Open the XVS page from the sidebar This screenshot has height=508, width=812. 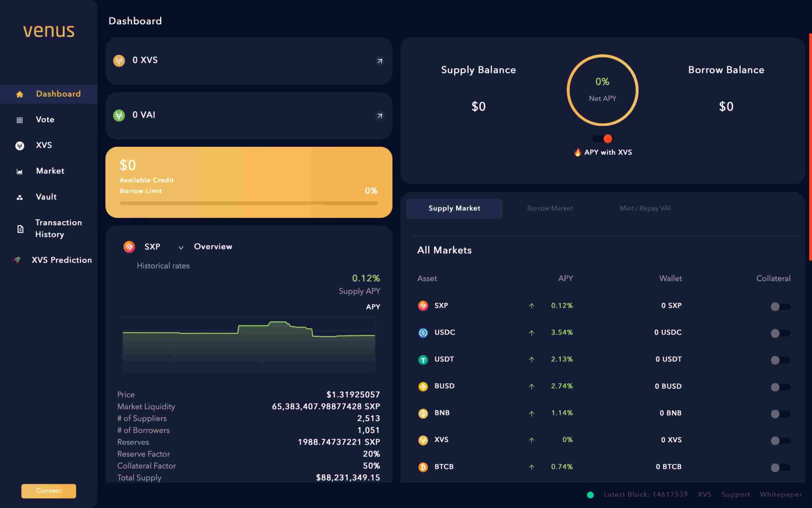pyautogui.click(x=44, y=145)
